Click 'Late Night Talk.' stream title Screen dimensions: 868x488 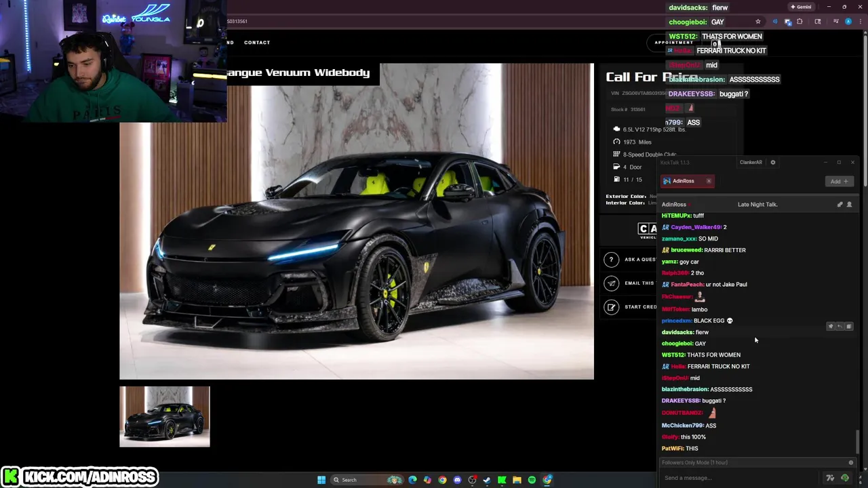pos(757,204)
